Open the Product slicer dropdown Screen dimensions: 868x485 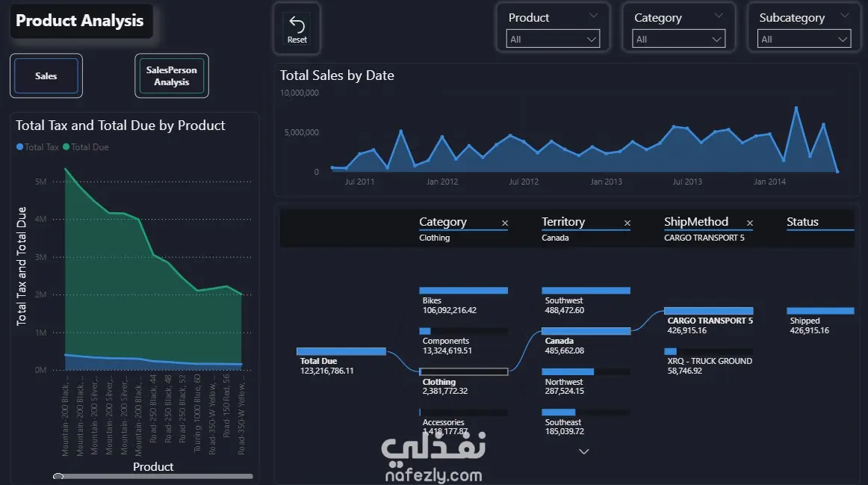click(x=553, y=40)
